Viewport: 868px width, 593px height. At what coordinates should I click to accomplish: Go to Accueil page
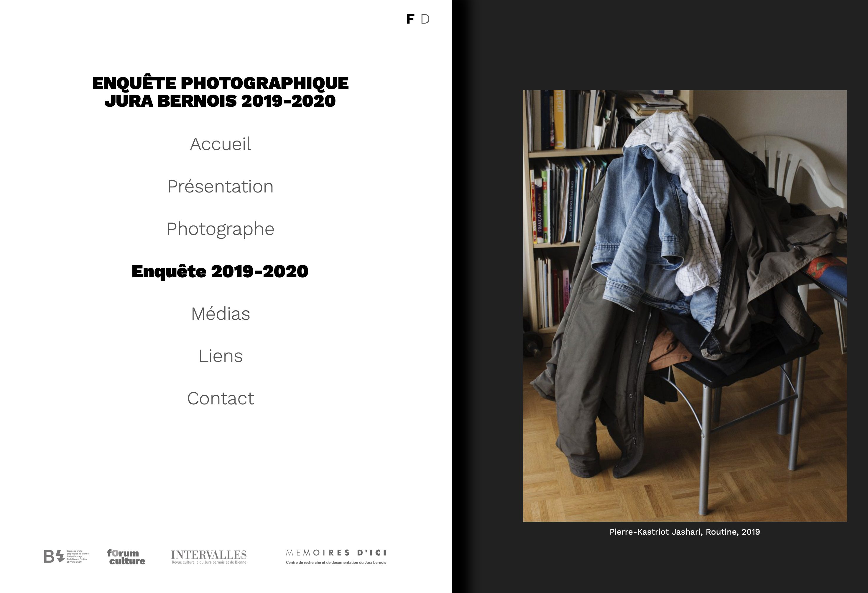click(220, 144)
